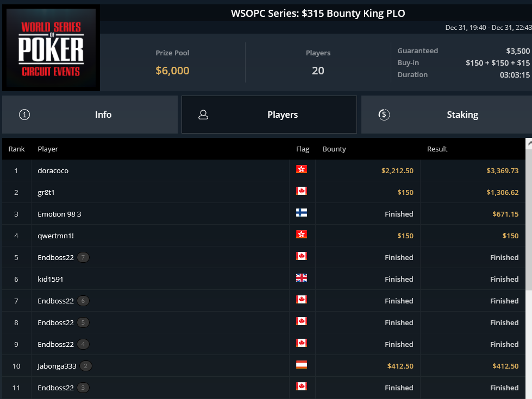Switch to the Players tab
The height and width of the screenshot is (399, 532).
(269, 115)
